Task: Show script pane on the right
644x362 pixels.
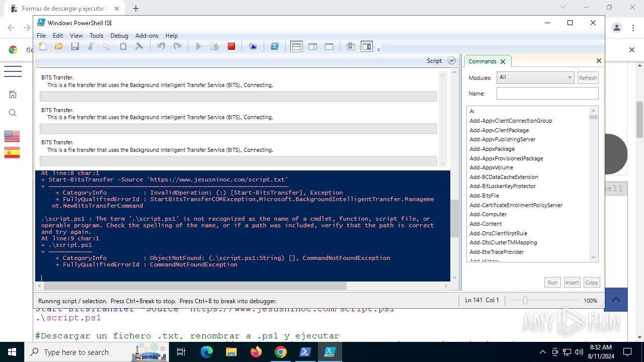Action: pyautogui.click(x=312, y=47)
